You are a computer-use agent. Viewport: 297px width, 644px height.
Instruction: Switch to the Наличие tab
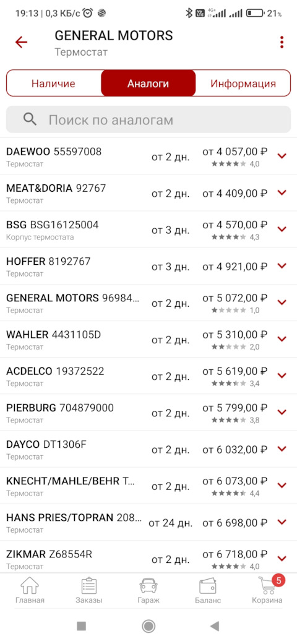point(53,84)
